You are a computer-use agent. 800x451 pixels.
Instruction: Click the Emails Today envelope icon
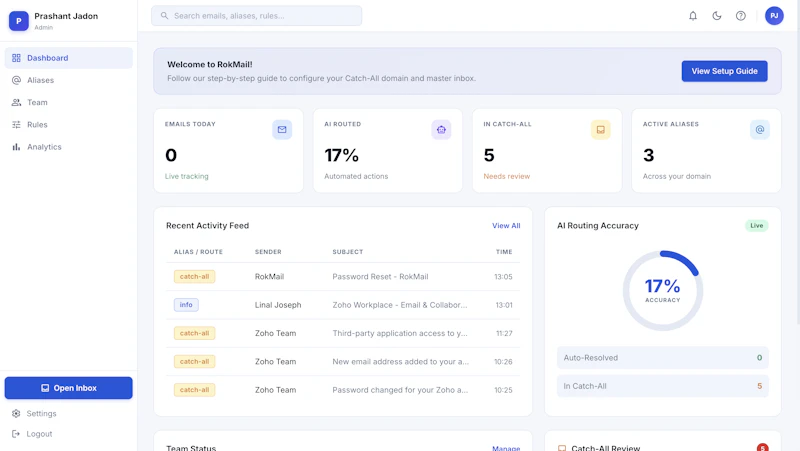[282, 130]
